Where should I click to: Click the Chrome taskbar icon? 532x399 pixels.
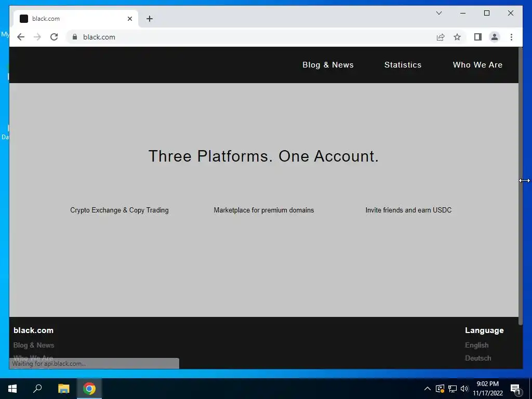point(89,389)
